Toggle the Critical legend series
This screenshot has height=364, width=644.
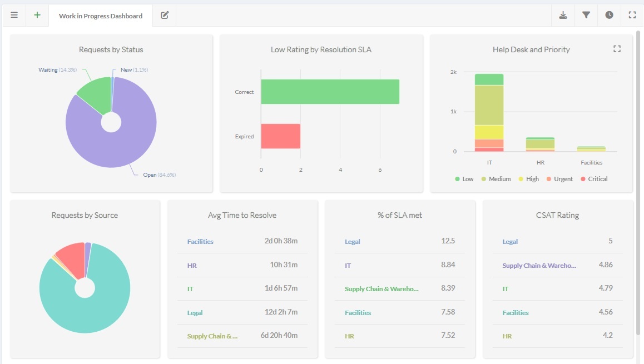point(594,179)
